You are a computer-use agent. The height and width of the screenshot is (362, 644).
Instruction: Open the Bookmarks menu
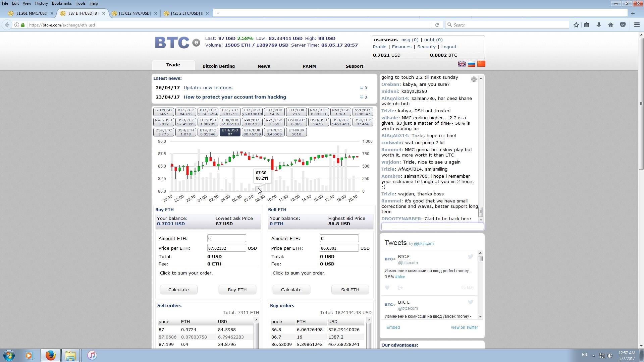point(62,3)
